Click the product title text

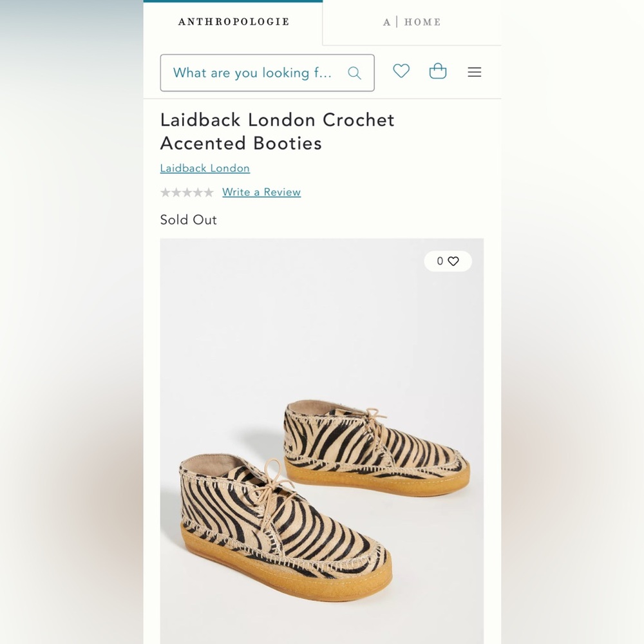tap(277, 131)
